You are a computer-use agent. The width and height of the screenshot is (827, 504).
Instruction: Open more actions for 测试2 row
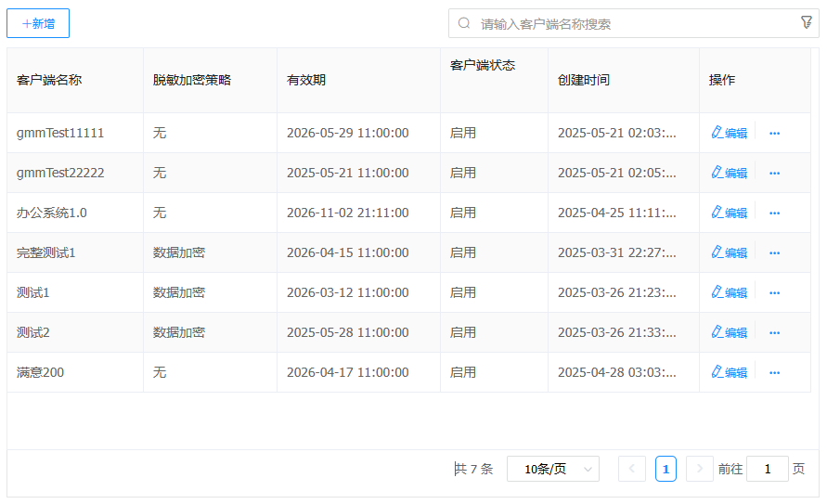[x=774, y=333]
